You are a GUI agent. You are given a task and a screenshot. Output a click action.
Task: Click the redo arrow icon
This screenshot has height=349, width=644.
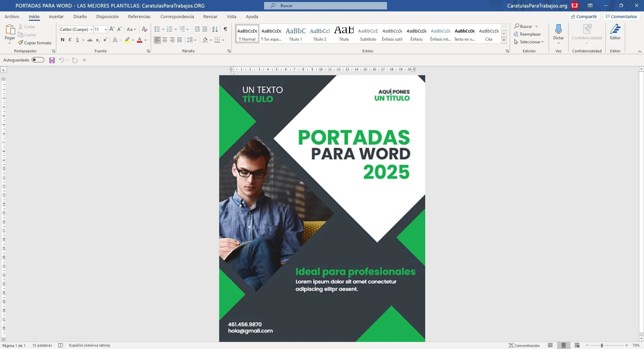[x=75, y=60]
